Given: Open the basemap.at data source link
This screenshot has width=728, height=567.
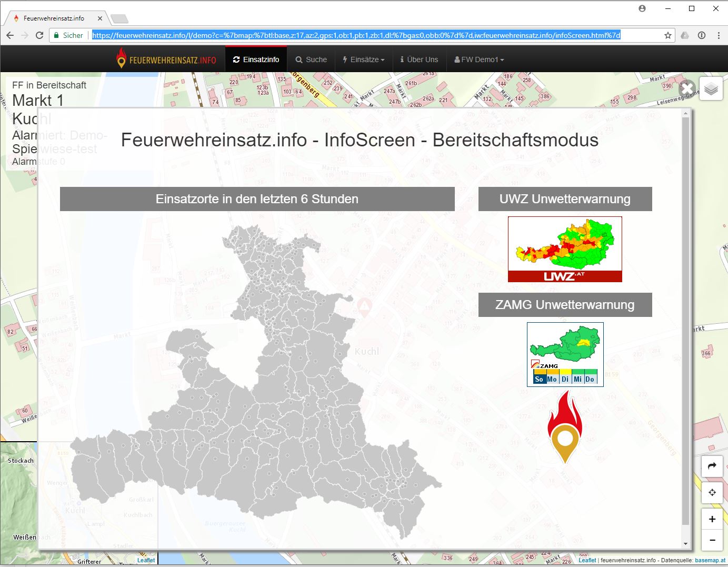Looking at the screenshot, I should (710, 560).
